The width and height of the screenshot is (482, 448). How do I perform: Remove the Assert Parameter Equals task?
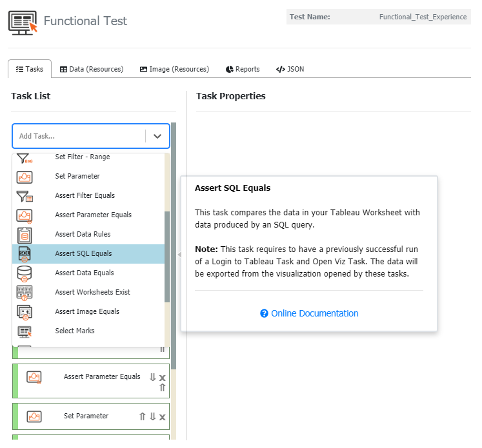coord(163,378)
